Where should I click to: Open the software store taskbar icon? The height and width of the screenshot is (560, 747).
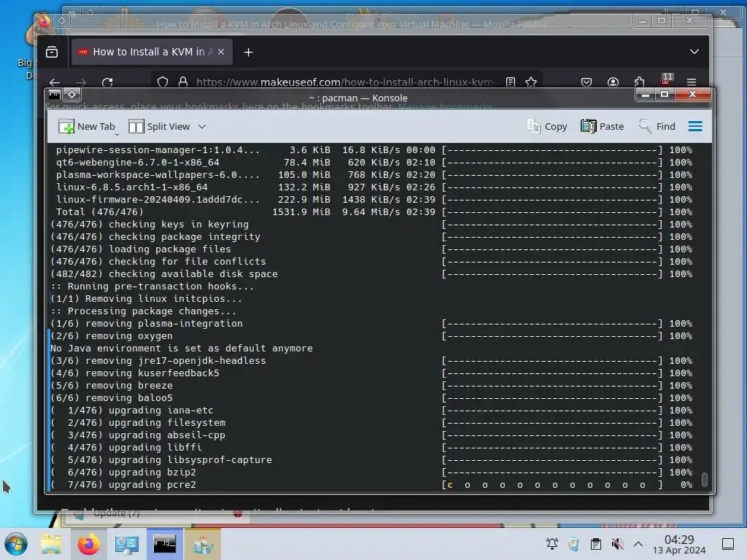pyautogui.click(x=203, y=544)
